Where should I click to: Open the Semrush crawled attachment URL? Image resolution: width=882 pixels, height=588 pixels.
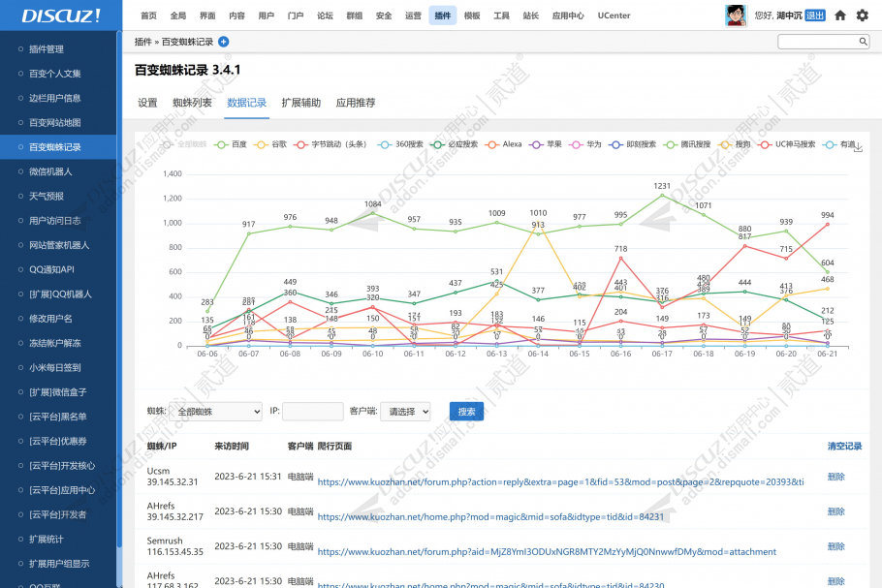[x=547, y=552]
